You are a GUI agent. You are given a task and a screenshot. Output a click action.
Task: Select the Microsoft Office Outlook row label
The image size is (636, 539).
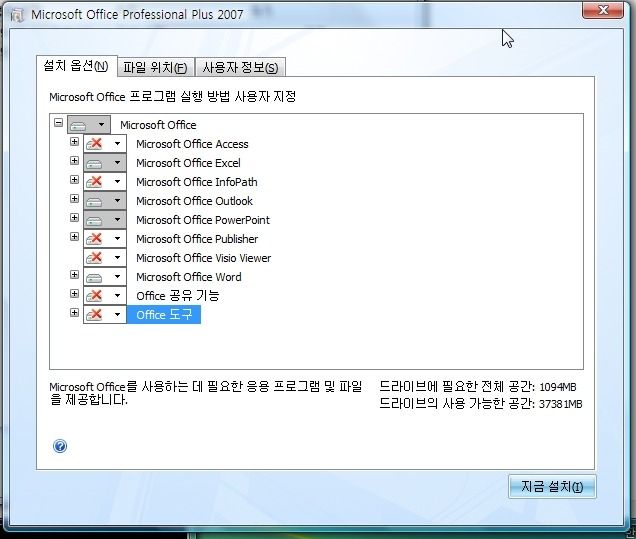(x=194, y=201)
